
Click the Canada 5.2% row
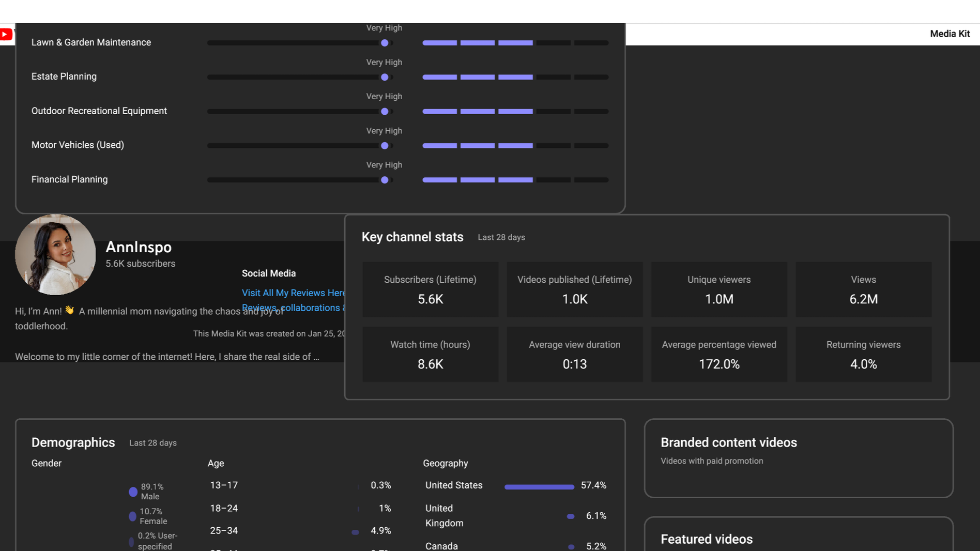tap(515, 546)
